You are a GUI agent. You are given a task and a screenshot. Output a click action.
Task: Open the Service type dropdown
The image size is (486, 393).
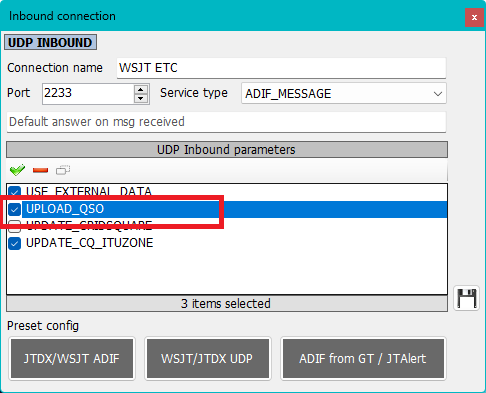[x=344, y=94]
